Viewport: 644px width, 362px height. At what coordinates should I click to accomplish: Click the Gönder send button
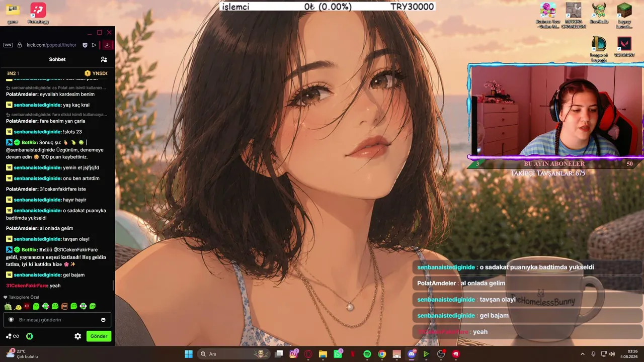[x=99, y=336]
